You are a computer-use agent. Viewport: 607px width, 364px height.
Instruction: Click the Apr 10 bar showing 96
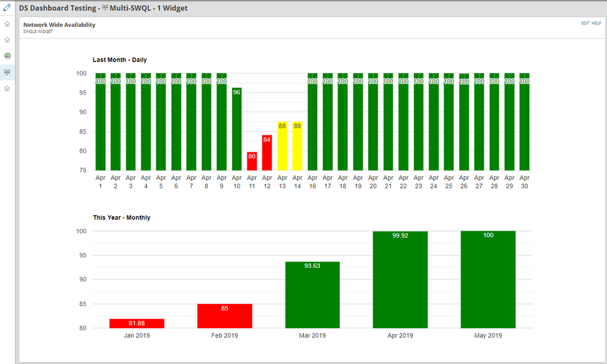point(236,129)
